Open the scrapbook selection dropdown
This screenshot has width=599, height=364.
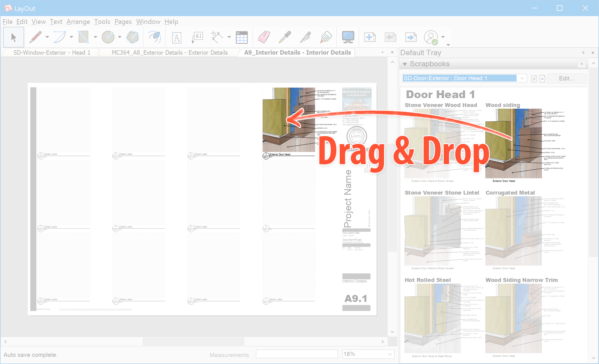(522, 78)
